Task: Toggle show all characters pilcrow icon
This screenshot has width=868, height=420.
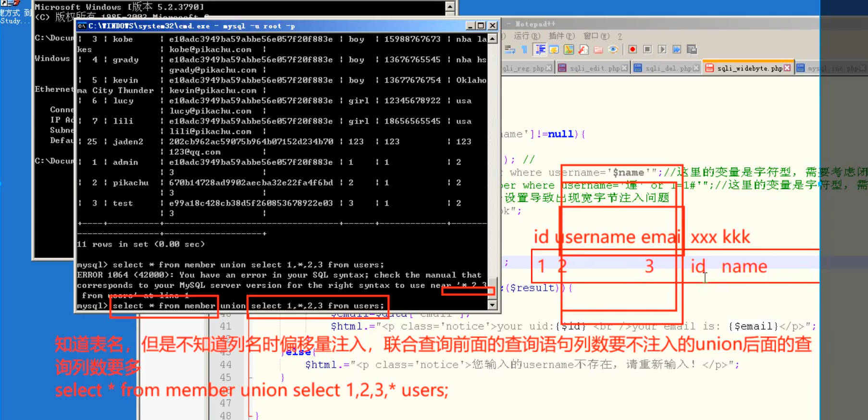Action: [524, 49]
